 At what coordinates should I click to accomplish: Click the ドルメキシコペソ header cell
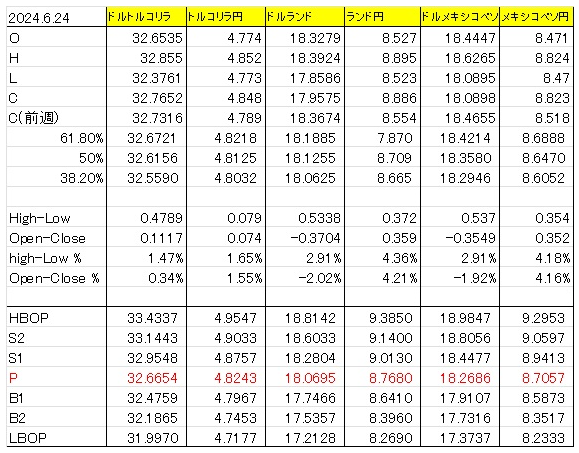point(460,17)
